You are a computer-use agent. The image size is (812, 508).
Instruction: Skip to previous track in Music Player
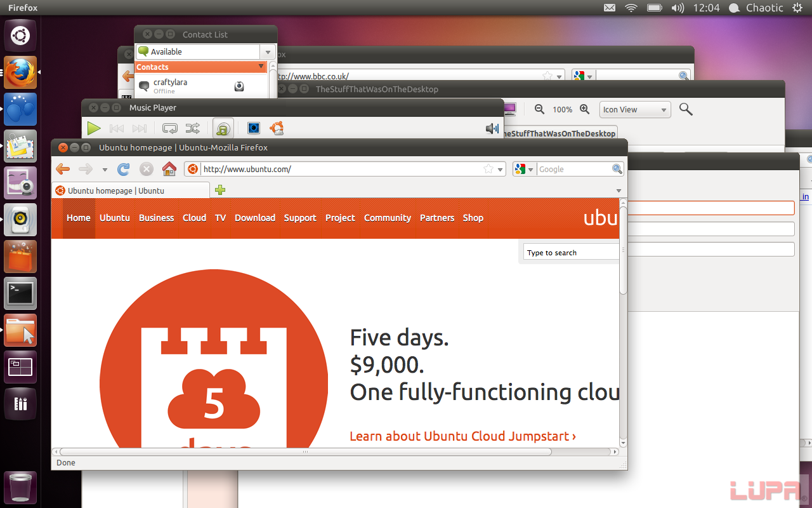(x=117, y=128)
